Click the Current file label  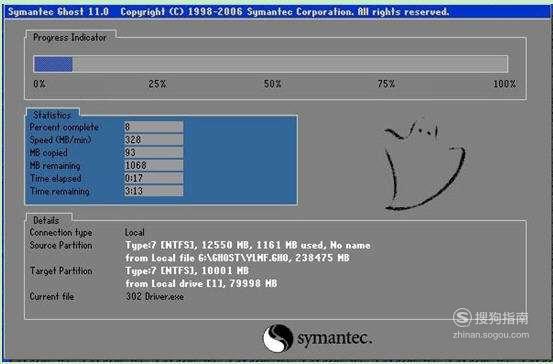coord(52,297)
